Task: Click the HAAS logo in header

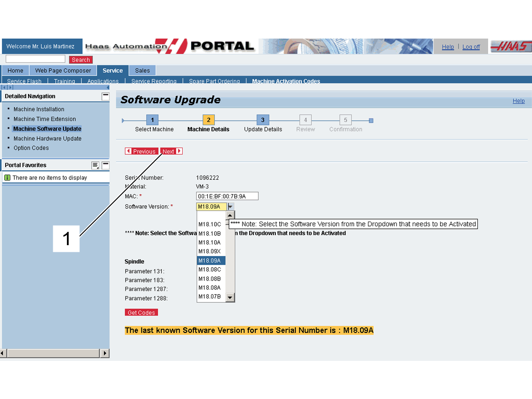Action: [511, 47]
